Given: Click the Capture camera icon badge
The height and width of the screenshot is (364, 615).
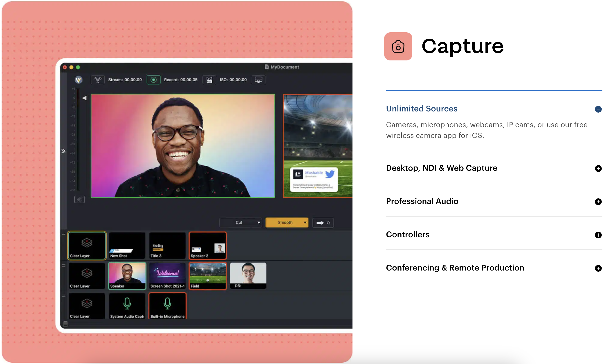Looking at the screenshot, I should pyautogui.click(x=398, y=46).
